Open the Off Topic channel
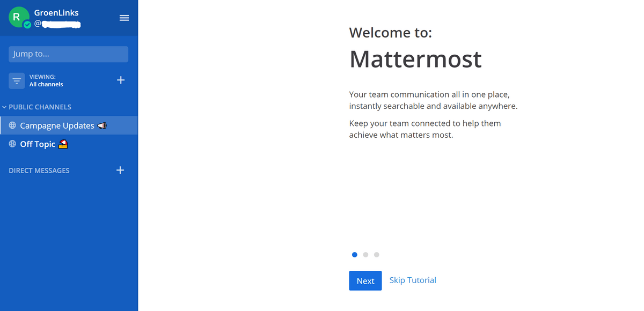 [69, 144]
